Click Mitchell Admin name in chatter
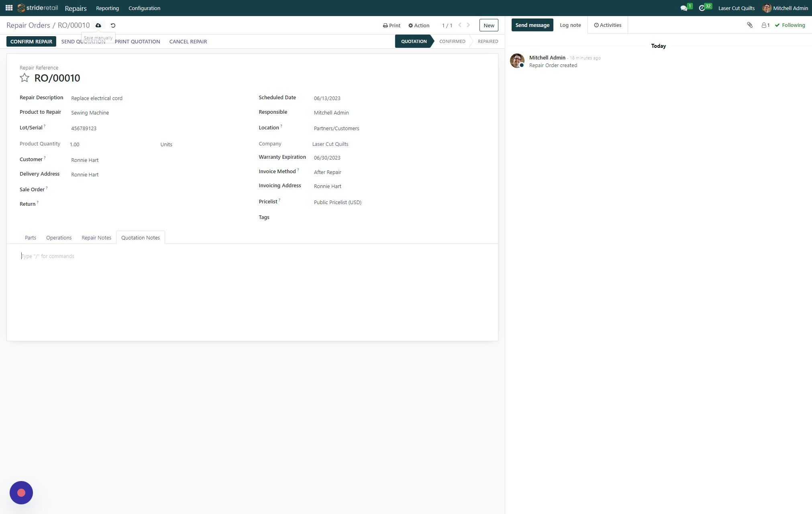 [x=547, y=57]
